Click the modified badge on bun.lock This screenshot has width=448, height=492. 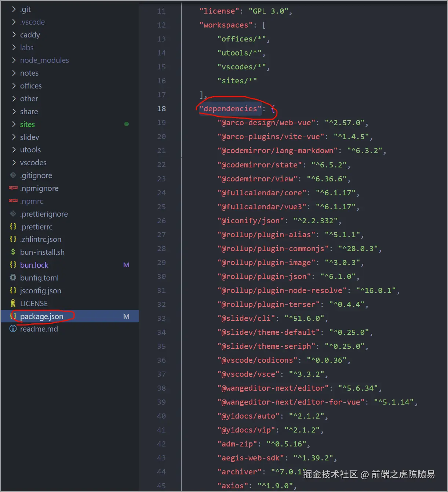pyautogui.click(x=126, y=265)
